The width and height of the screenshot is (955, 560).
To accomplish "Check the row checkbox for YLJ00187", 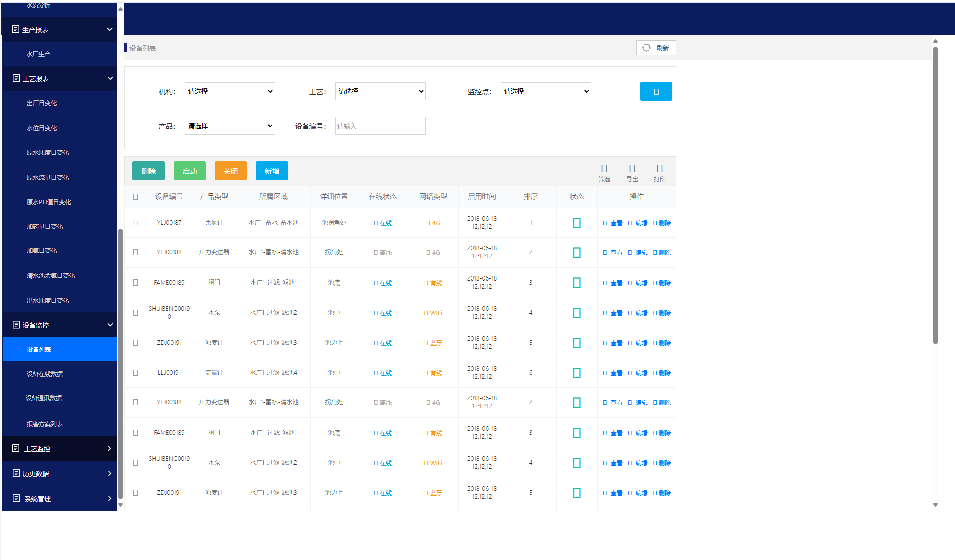I will click(x=135, y=223).
